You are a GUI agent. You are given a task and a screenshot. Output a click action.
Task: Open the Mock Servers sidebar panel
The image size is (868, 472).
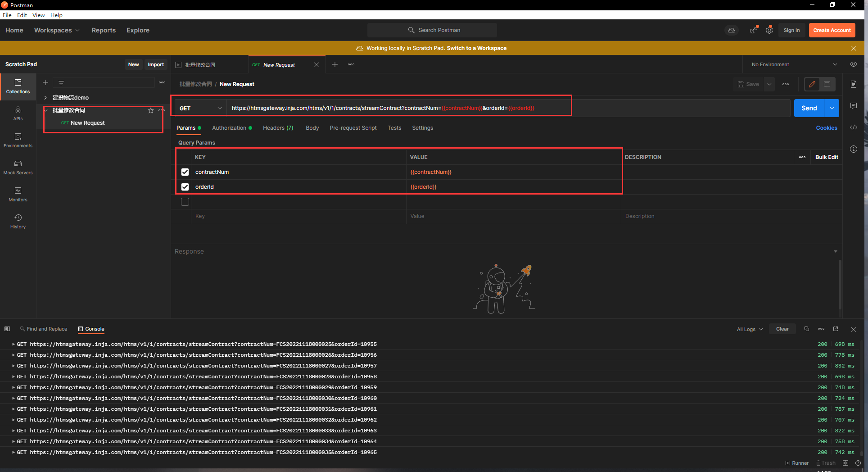(18, 168)
